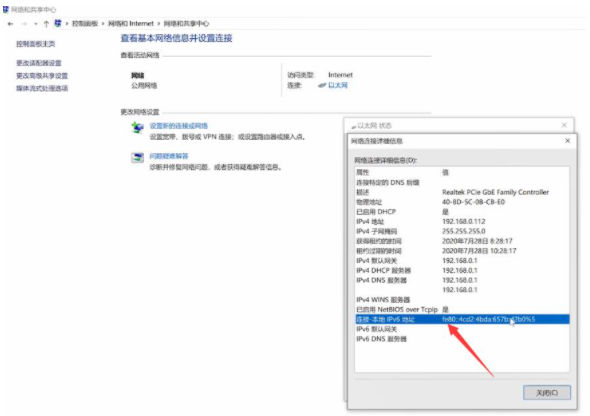Select the highlighted link-local IPv6 address row
Screen dimensions: 590x416
click(x=462, y=319)
